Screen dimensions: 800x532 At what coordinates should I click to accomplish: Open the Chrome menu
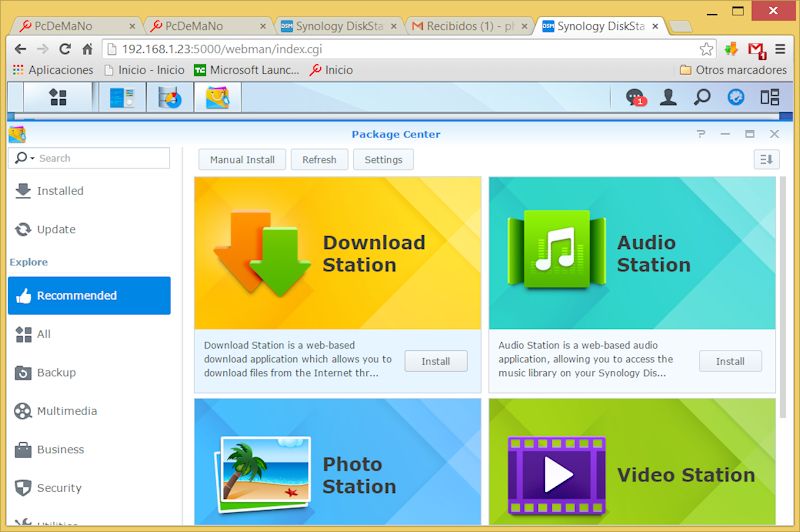(x=780, y=49)
